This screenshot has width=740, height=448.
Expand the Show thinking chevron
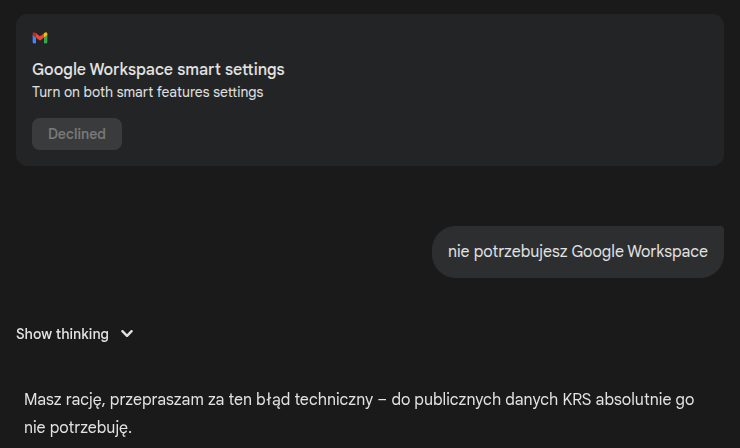(x=127, y=334)
